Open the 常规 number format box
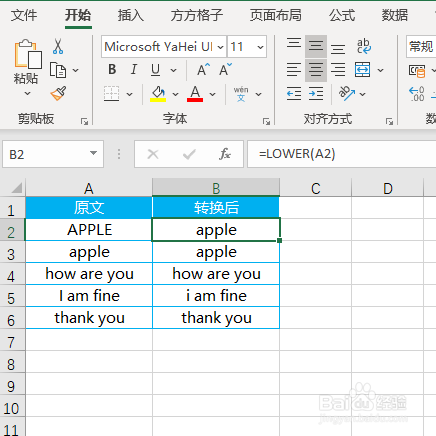 tap(421, 46)
